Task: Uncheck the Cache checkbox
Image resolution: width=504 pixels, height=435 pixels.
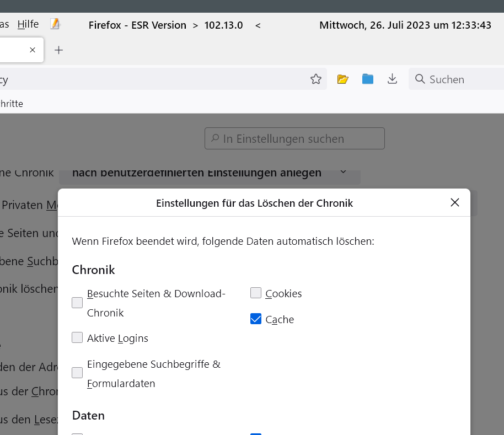Action: point(256,319)
